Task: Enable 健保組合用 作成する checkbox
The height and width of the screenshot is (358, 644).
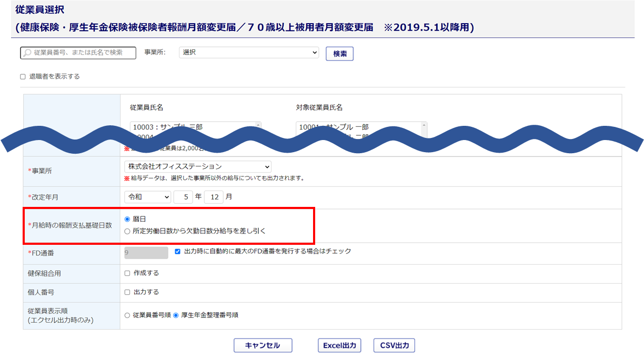Action: [x=127, y=273]
